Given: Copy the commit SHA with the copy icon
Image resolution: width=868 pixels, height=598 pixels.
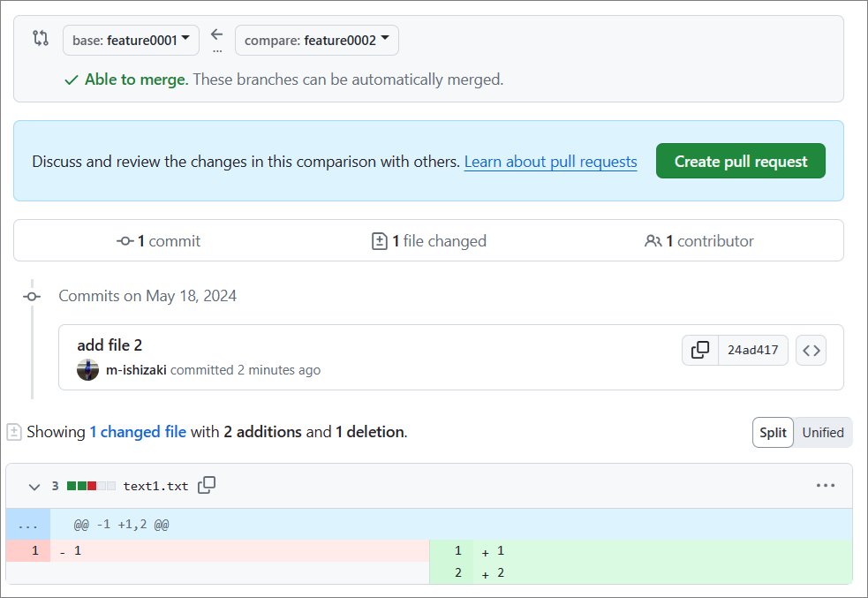Looking at the screenshot, I should click(x=700, y=350).
